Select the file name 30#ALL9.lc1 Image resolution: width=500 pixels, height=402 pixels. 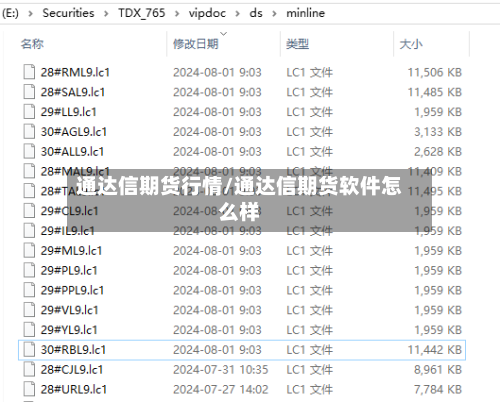(x=72, y=152)
